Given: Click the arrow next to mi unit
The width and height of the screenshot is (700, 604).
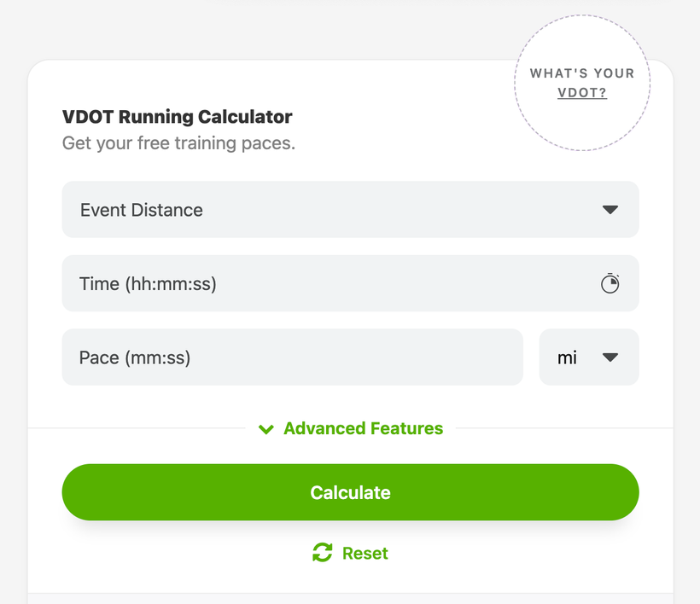Looking at the screenshot, I should click(610, 357).
